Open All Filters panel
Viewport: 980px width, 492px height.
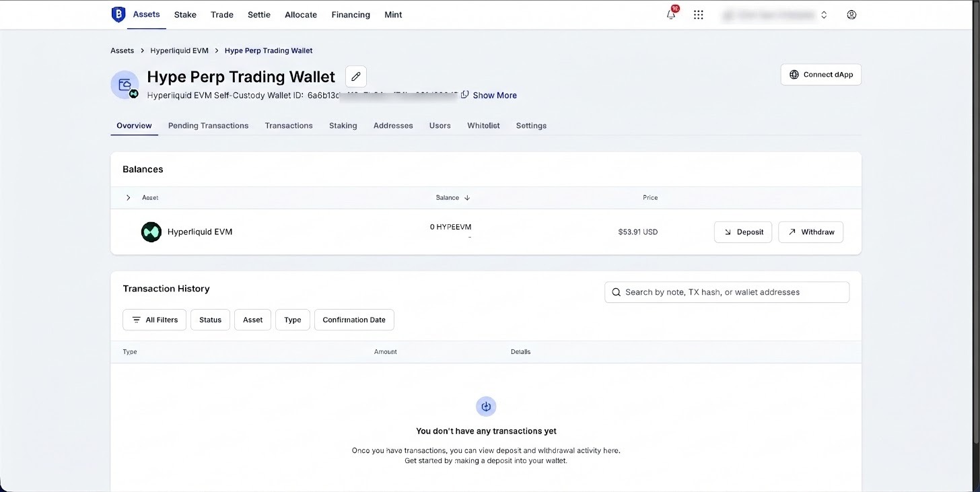pos(155,320)
